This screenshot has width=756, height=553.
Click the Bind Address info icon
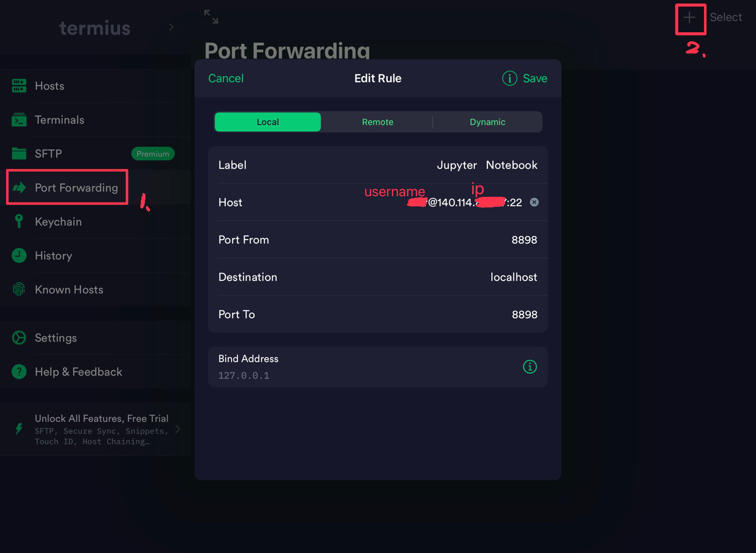529,367
